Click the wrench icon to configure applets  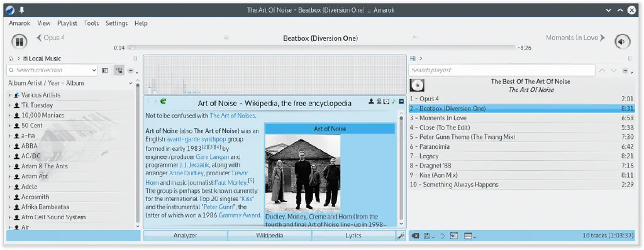point(401,236)
